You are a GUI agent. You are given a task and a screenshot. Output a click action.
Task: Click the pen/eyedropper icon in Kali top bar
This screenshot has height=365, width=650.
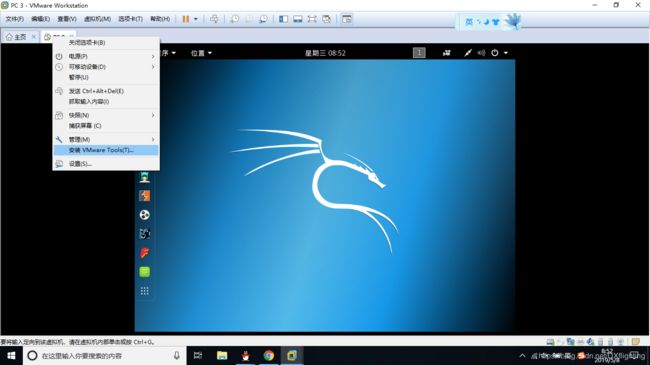pos(468,53)
